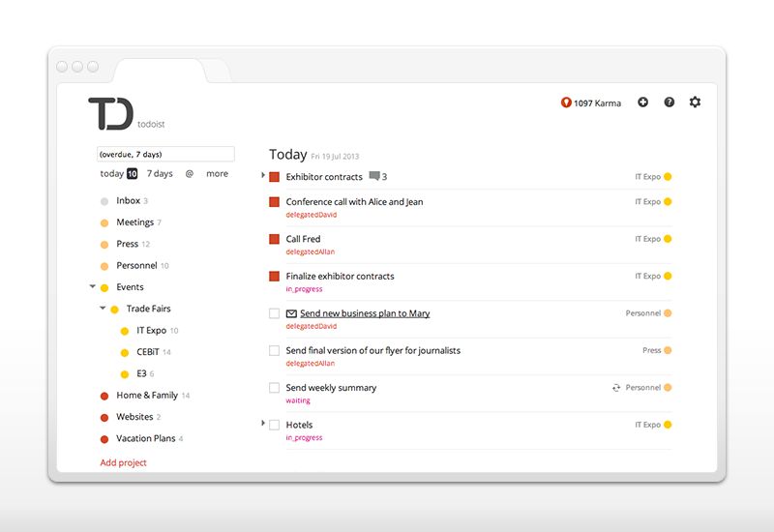The width and height of the screenshot is (774, 532).
Task: Expand the Hotels task arrow
Action: click(x=262, y=423)
